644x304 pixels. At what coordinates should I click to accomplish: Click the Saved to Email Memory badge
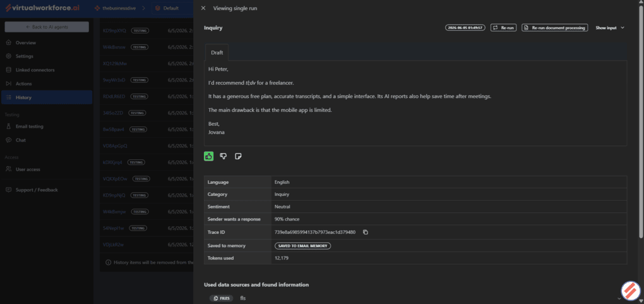pyautogui.click(x=302, y=246)
